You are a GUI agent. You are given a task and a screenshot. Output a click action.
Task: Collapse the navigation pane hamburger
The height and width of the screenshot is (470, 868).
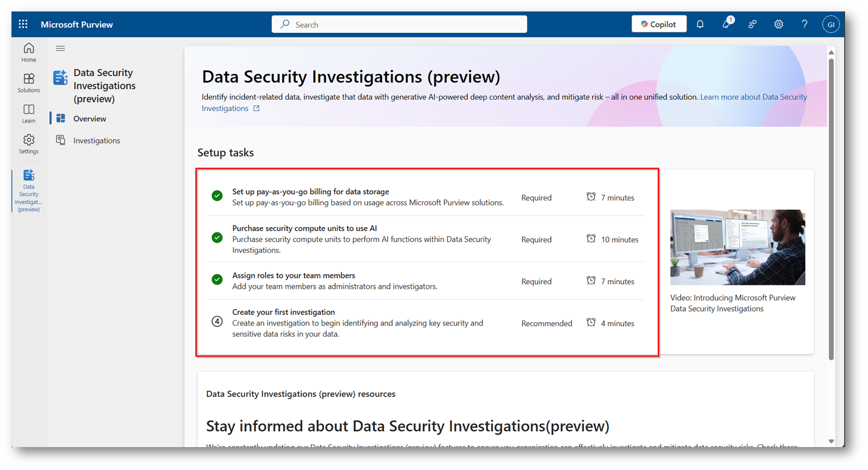click(61, 49)
